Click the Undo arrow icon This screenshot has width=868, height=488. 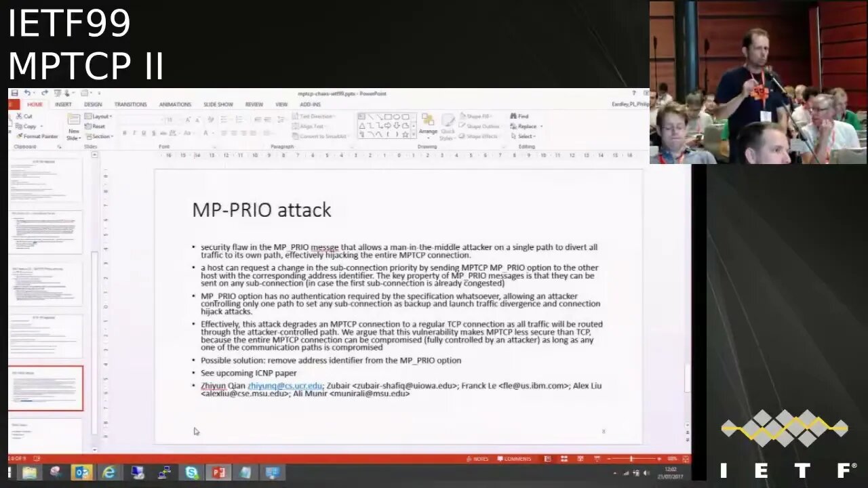click(27, 93)
